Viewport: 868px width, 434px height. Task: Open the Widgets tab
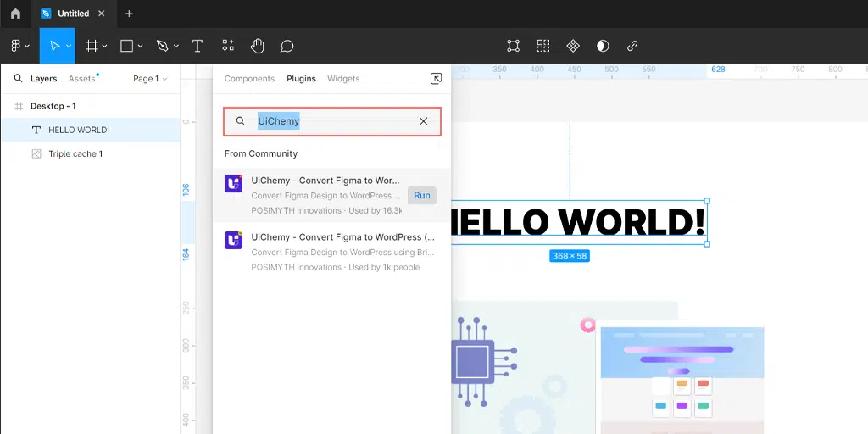coord(343,79)
